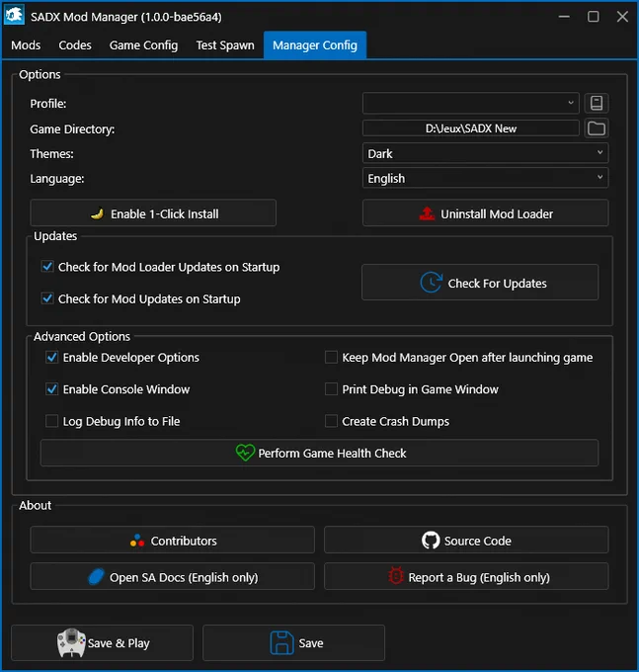Open the Profile dropdown

point(471,104)
